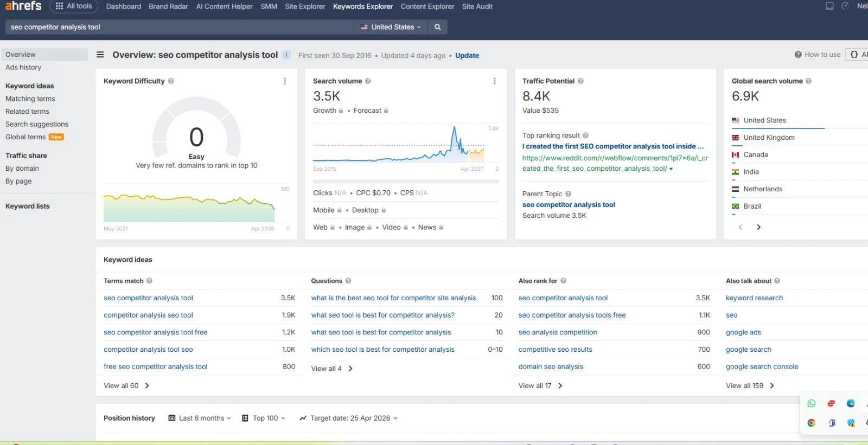Screen dimensions: 868x445
Task: Click the keyword search input field
Action: 179,27
